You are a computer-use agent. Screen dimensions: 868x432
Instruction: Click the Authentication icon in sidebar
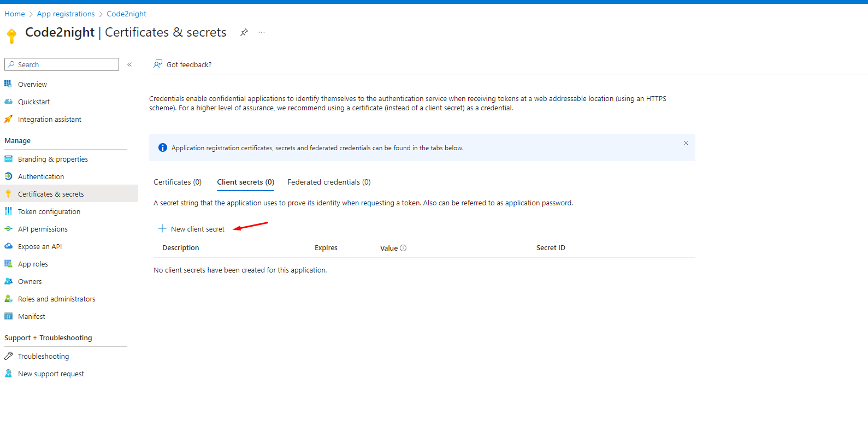point(8,176)
